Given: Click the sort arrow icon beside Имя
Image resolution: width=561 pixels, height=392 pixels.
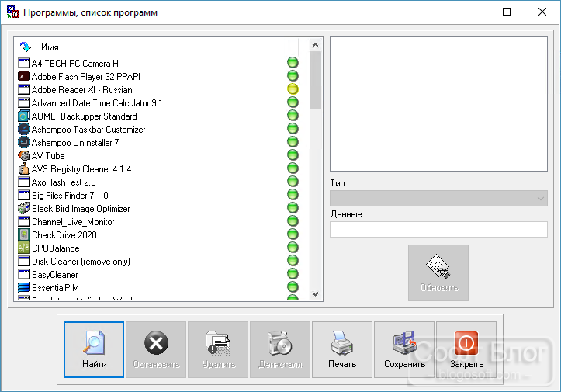Looking at the screenshot, I should point(25,47).
